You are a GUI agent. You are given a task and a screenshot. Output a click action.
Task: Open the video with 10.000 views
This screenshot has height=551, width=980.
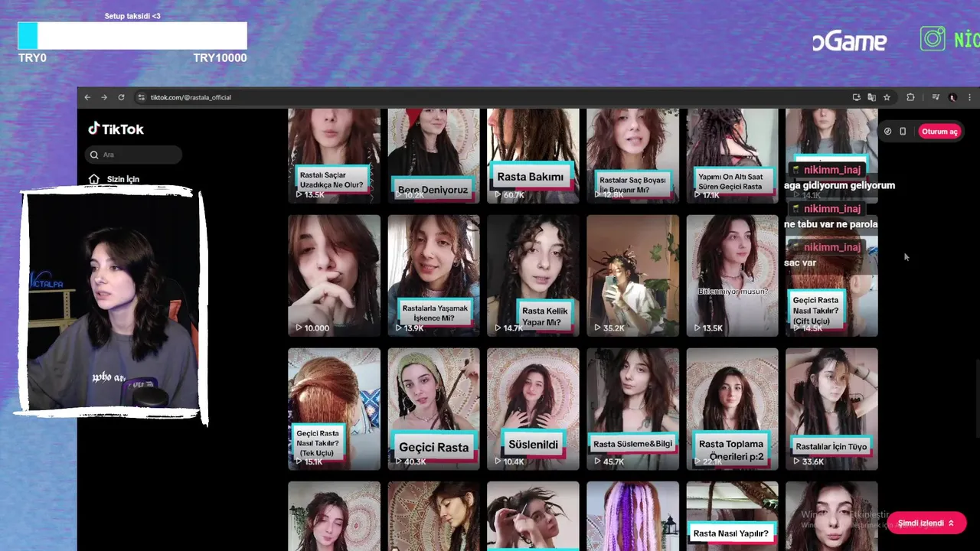point(334,275)
